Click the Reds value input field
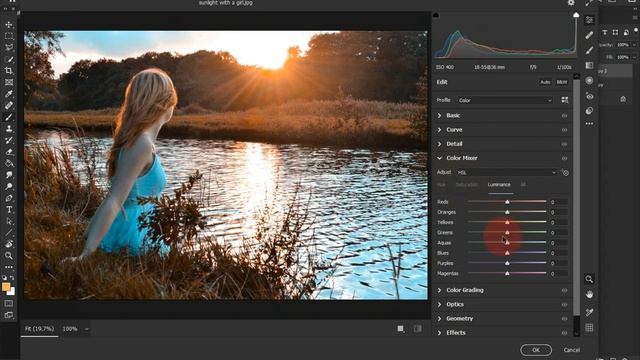 point(559,202)
